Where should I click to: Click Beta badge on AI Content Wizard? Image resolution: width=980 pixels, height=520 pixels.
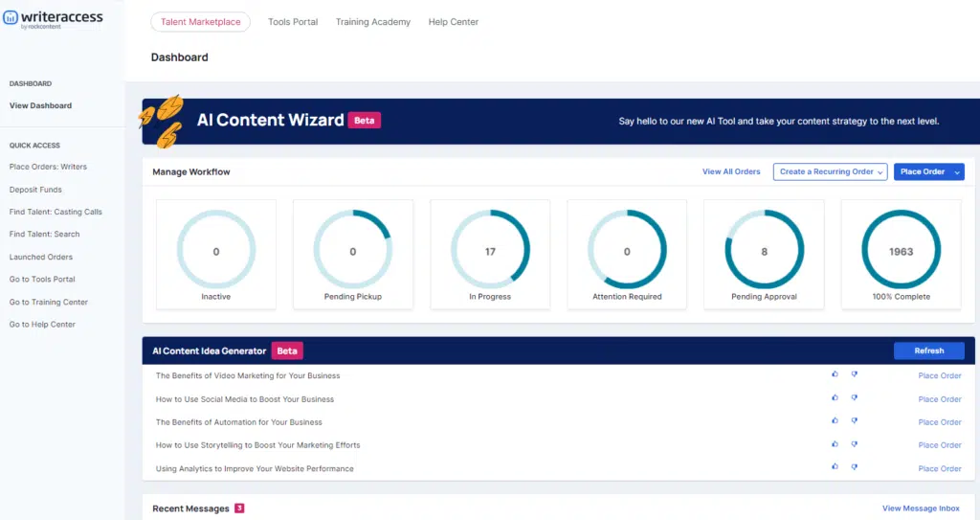[x=365, y=120]
